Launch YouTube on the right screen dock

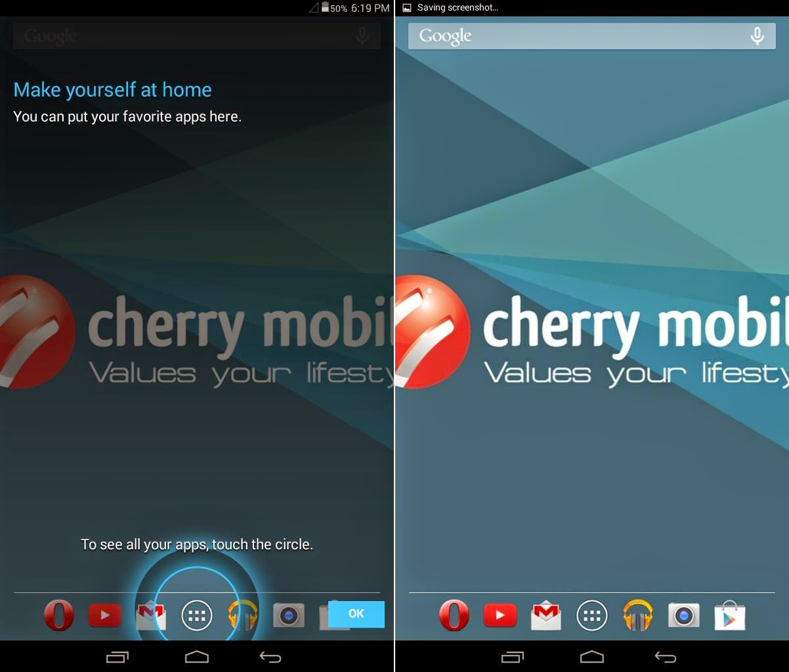500,616
